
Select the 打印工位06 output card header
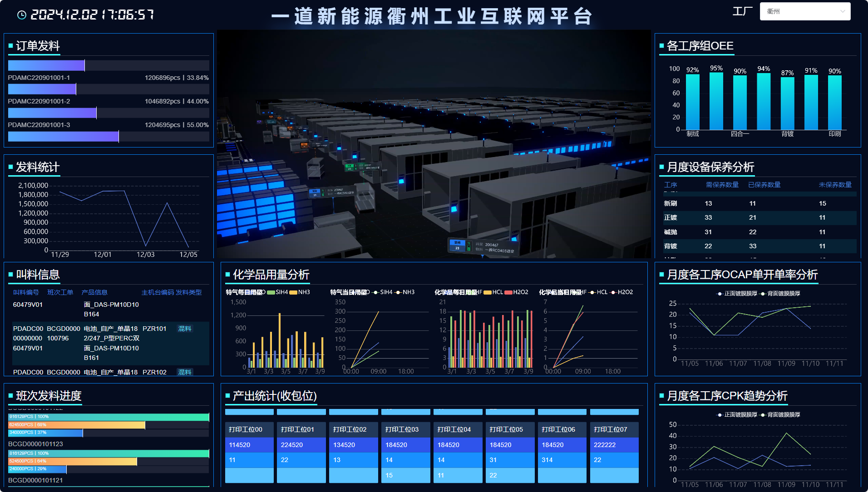pyautogui.click(x=562, y=429)
